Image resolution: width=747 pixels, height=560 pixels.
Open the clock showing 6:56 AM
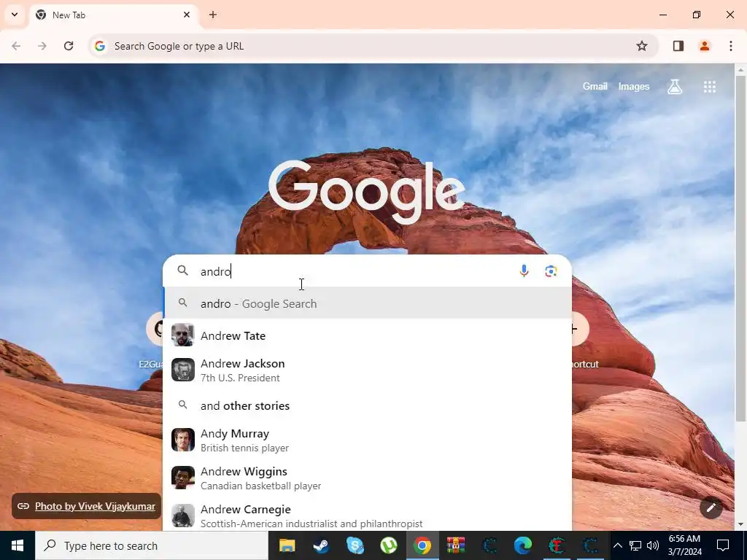click(x=684, y=545)
